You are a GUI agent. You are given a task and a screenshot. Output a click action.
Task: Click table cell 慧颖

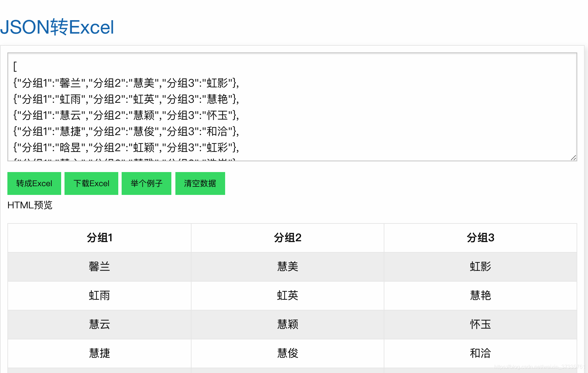(288, 325)
